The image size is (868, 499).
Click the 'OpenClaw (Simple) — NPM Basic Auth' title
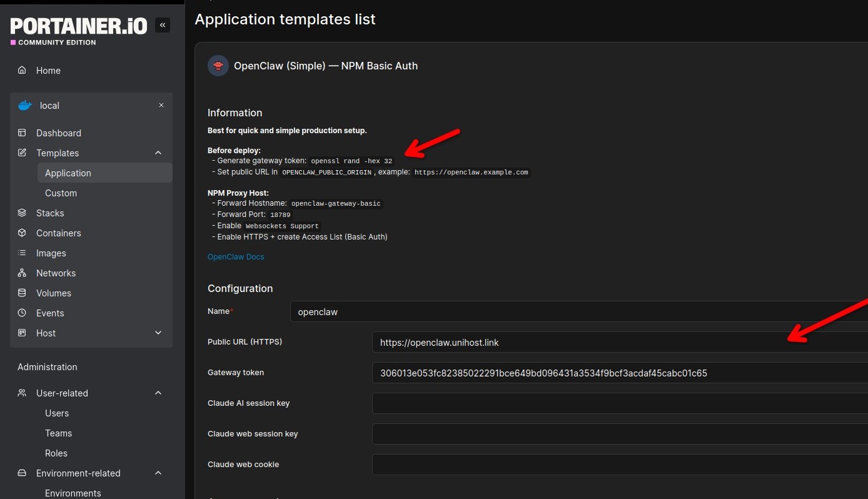[326, 66]
